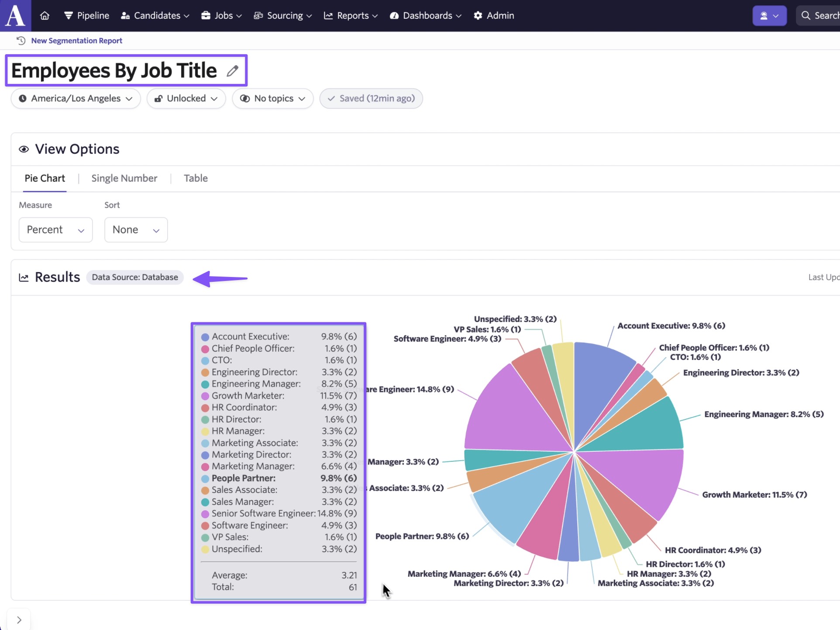This screenshot has width=840, height=630.
Task: Click the Pipeline funnel icon
Action: pos(68,16)
